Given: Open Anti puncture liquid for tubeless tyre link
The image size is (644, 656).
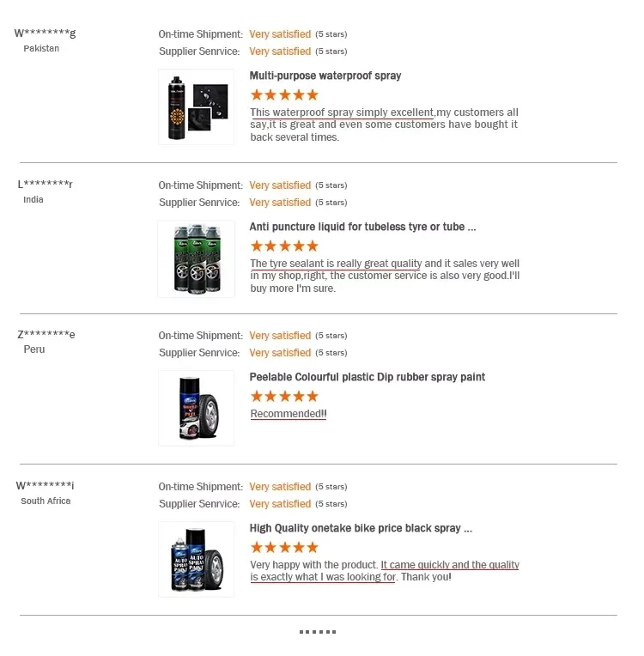Looking at the screenshot, I should point(361,227).
